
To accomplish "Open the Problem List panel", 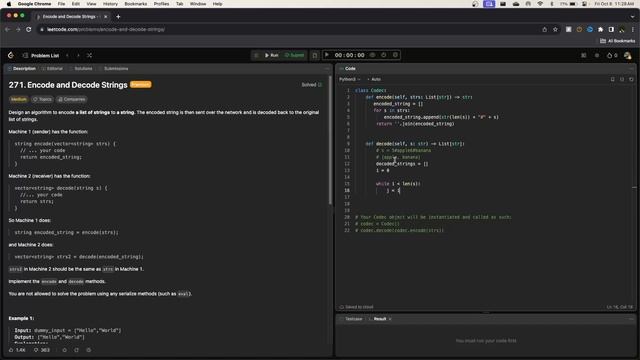I will pyautogui.click(x=41, y=56).
